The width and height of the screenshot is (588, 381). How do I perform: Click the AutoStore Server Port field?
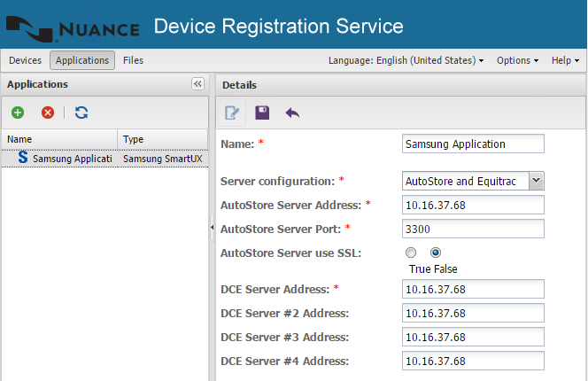coord(472,229)
